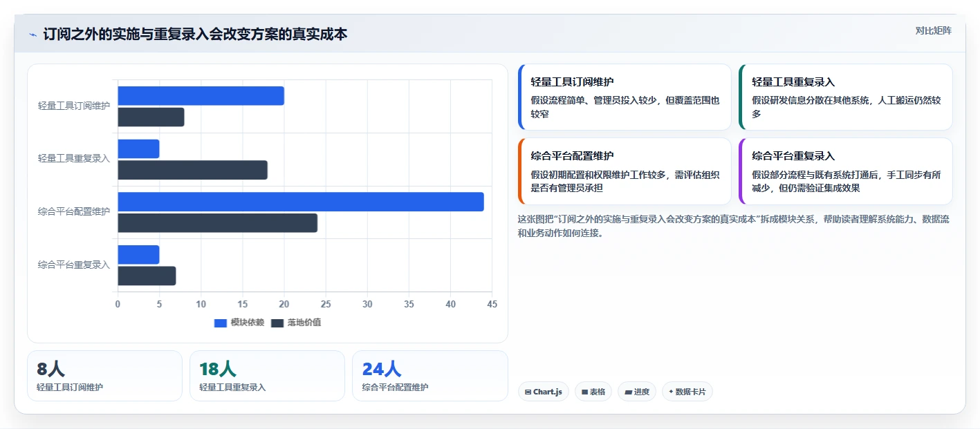This screenshot has height=429, width=980.
Task: Open the blue-edged 轻量工具订阅维护 info card
Action: 625,97
